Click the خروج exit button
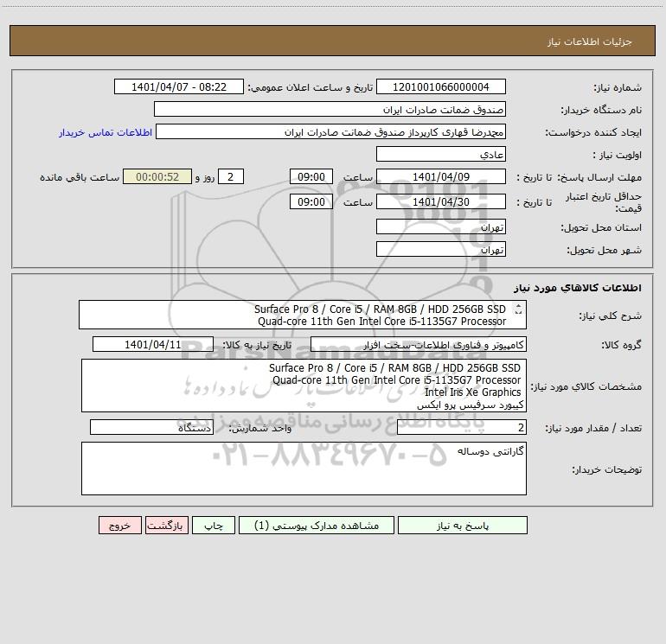The width and height of the screenshot is (666, 644). (119, 525)
